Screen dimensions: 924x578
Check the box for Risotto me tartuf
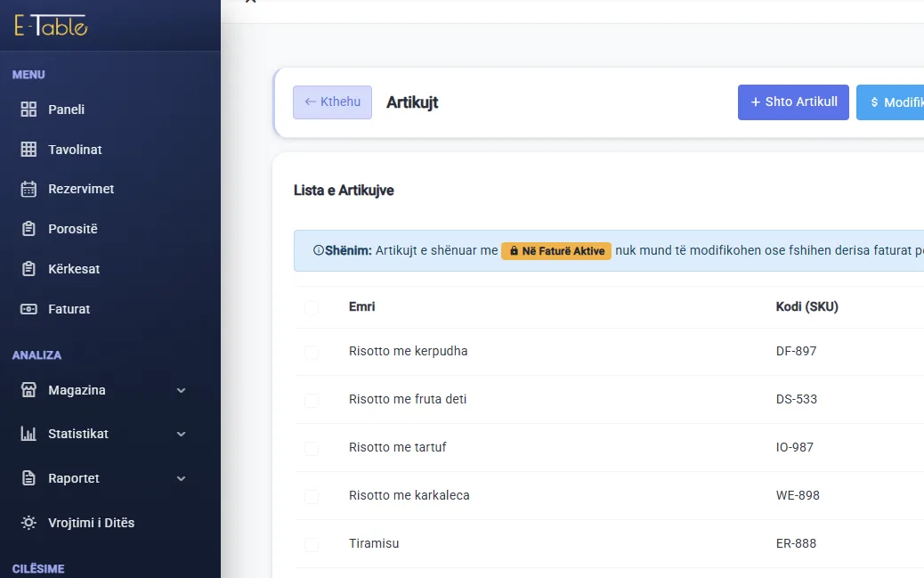tap(312, 448)
